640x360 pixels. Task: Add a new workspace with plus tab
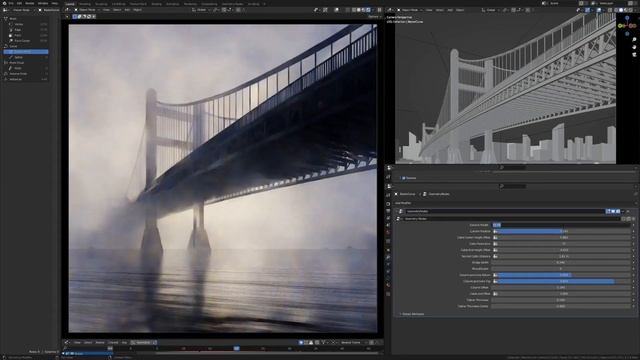(264, 4)
